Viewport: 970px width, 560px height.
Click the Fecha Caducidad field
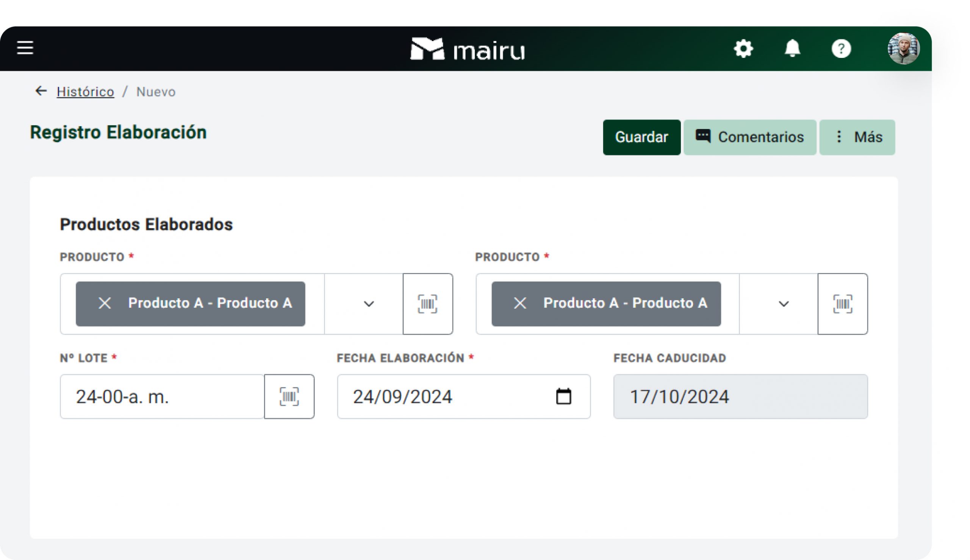point(740,396)
